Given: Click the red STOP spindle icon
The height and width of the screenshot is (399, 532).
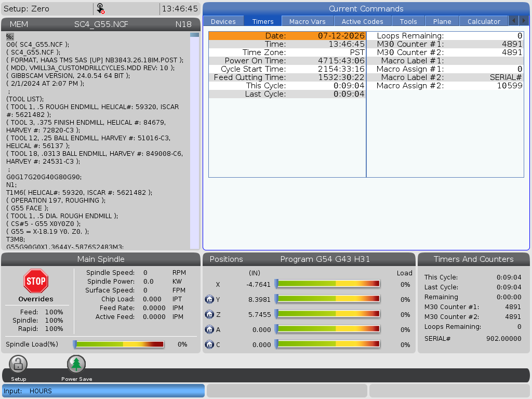Looking at the screenshot, I should (36, 281).
